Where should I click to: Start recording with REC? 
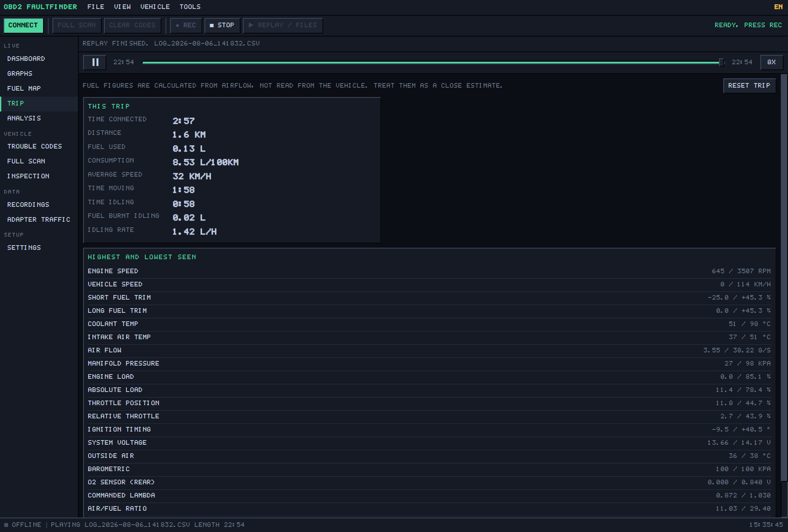point(186,25)
